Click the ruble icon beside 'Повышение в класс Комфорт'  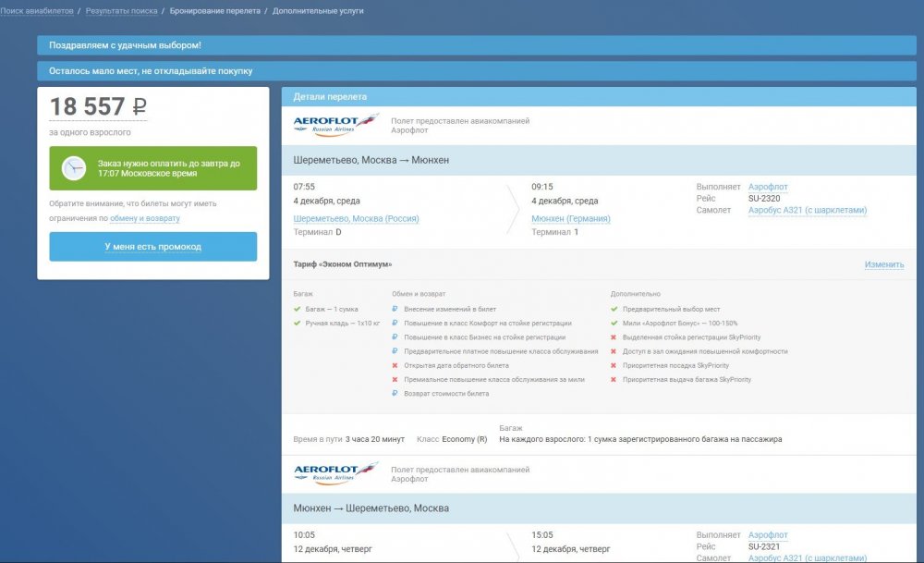coord(395,323)
